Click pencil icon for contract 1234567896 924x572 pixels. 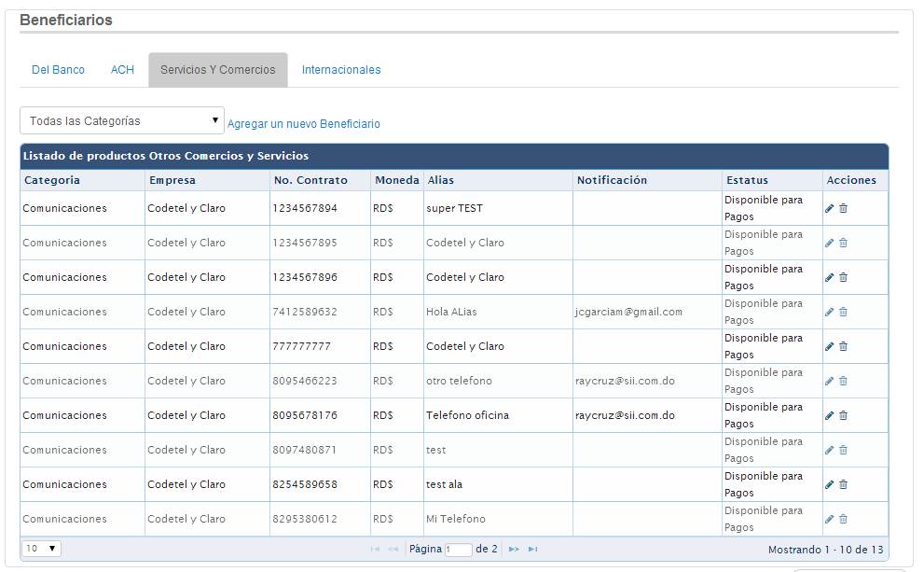coord(830,277)
